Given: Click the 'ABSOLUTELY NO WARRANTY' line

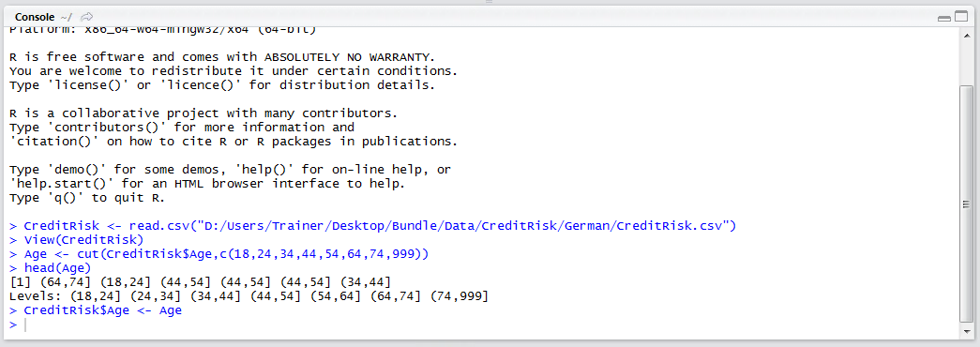Looking at the screenshot, I should [222, 57].
